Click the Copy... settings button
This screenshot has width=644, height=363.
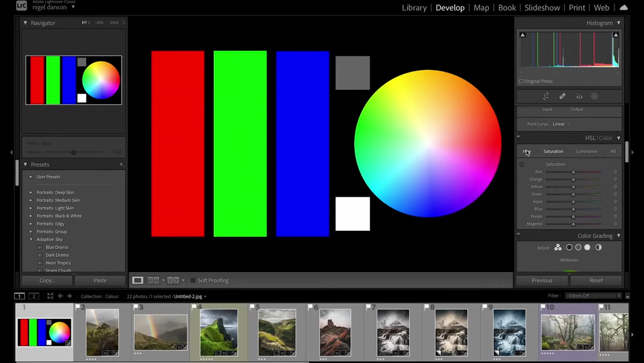coord(47,280)
